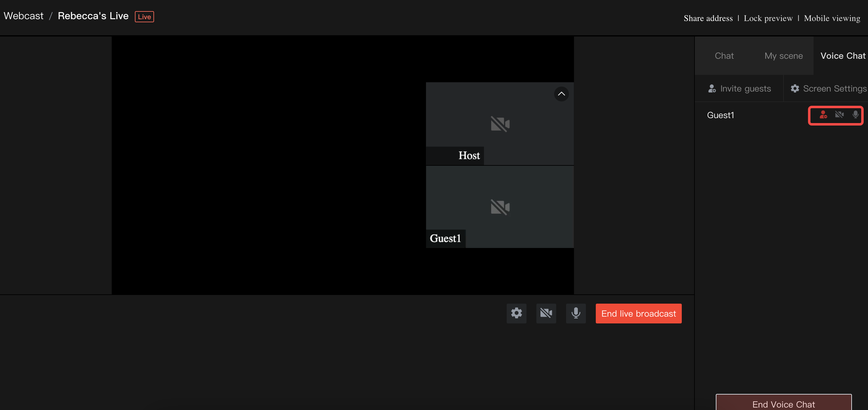Select the Voice Chat tab
Image resolution: width=868 pixels, height=410 pixels.
842,56
